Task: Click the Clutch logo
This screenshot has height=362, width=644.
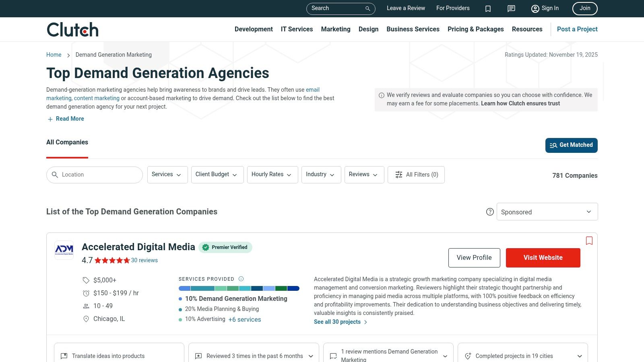Action: pos(72,29)
